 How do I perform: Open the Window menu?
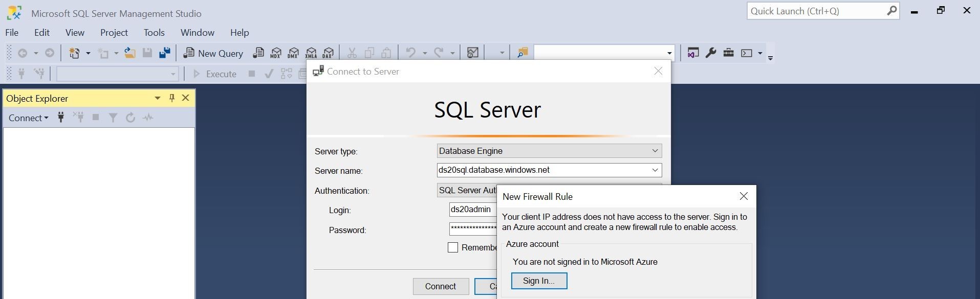[198, 32]
